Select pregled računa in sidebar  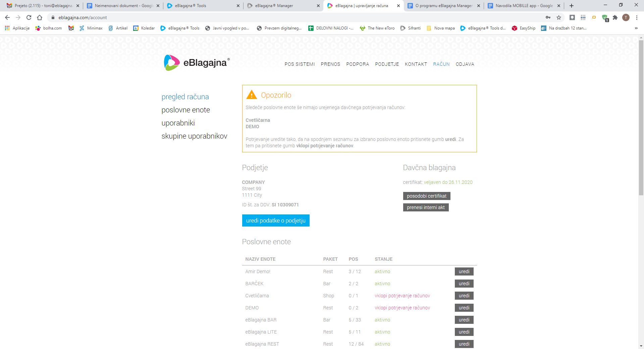point(185,97)
